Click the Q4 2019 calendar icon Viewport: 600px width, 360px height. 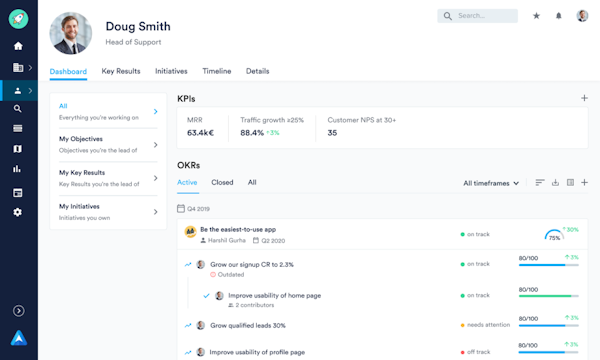tap(181, 209)
